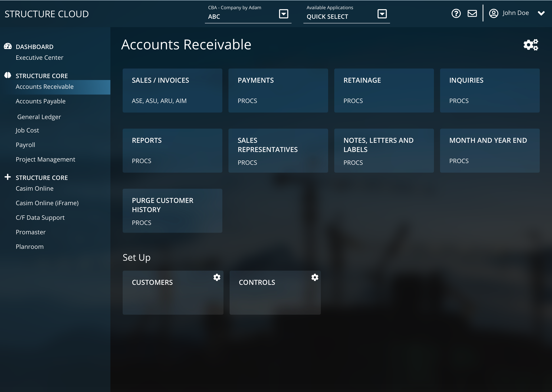Select the Accounts Payable menu item
The image size is (552, 392).
[40, 101]
